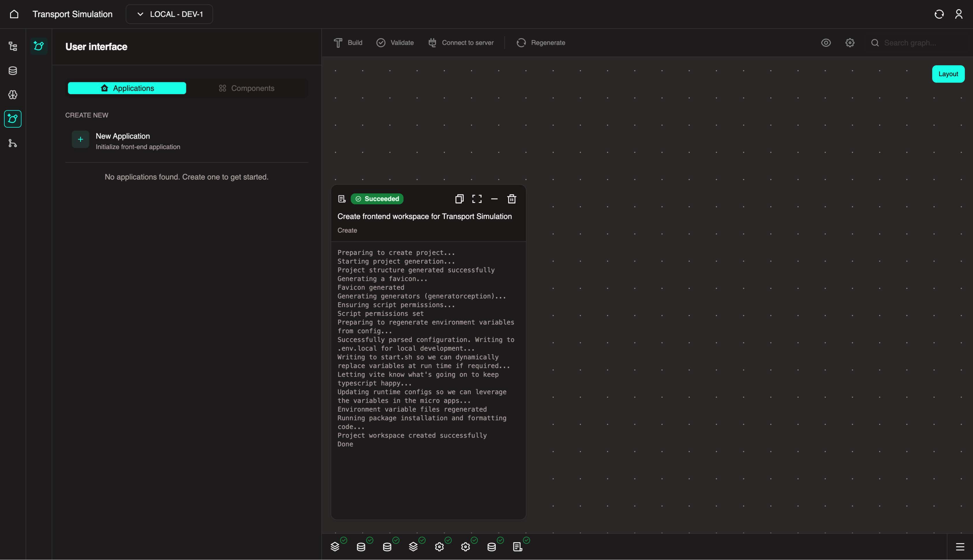Click the script log task icon in the bottom bar

pyautogui.click(x=518, y=546)
